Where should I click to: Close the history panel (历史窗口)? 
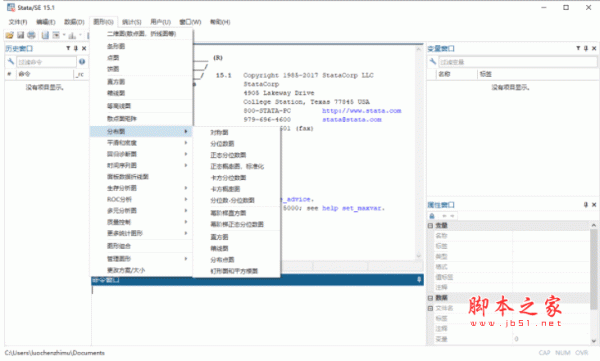click(x=84, y=48)
